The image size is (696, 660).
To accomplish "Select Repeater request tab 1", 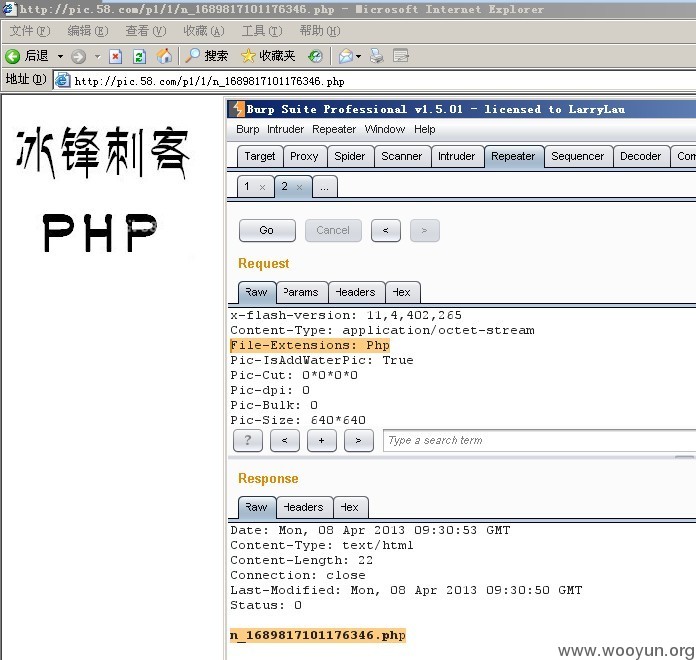I will [247, 186].
